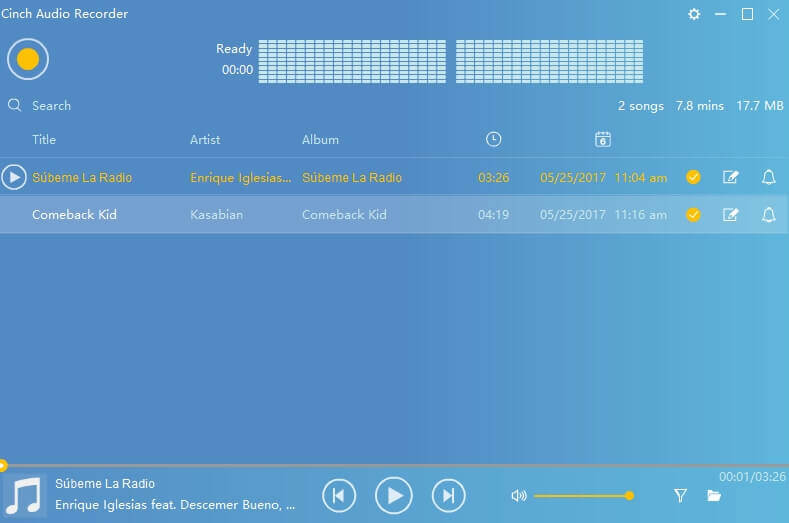The image size is (789, 523).
Task: Click the 7.8 mins total
Action: click(x=699, y=106)
